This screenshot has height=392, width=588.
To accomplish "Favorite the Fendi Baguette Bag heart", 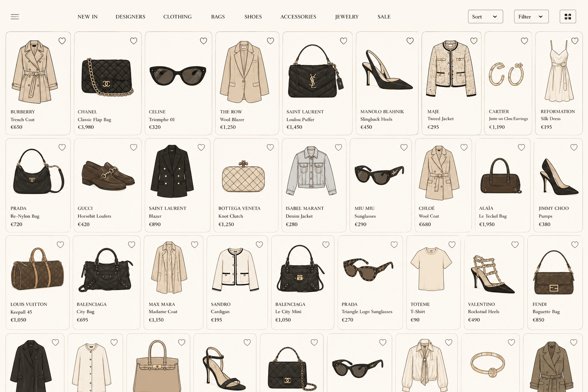I will [575, 245].
